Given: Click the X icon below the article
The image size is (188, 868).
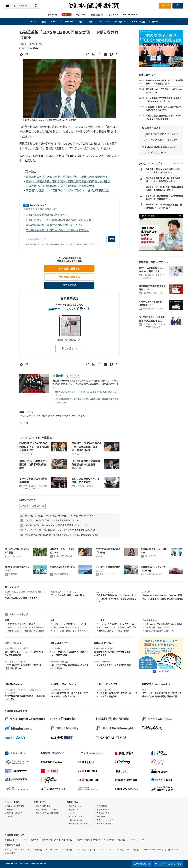Looking at the screenshot, I should [105, 364].
